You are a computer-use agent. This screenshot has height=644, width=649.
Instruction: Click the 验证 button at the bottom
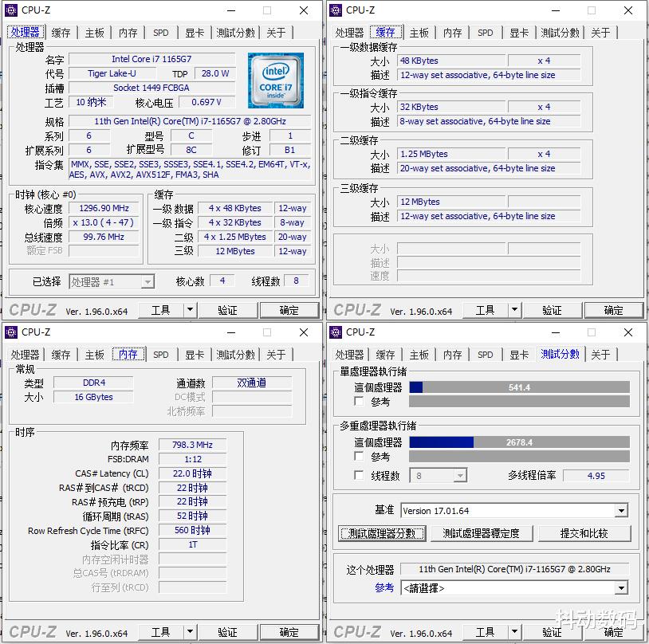(x=229, y=309)
